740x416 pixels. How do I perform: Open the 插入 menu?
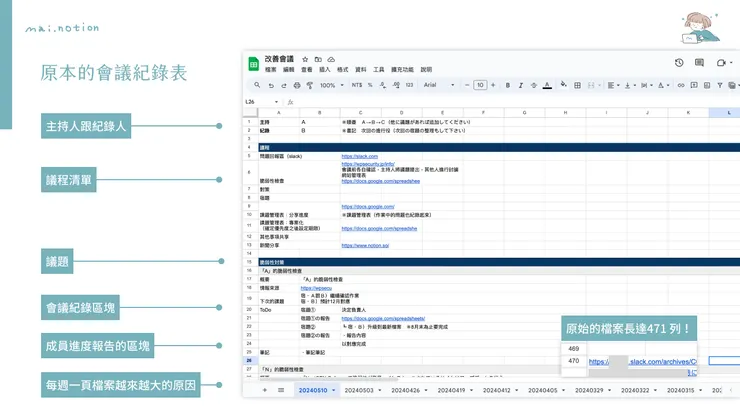tap(325, 69)
